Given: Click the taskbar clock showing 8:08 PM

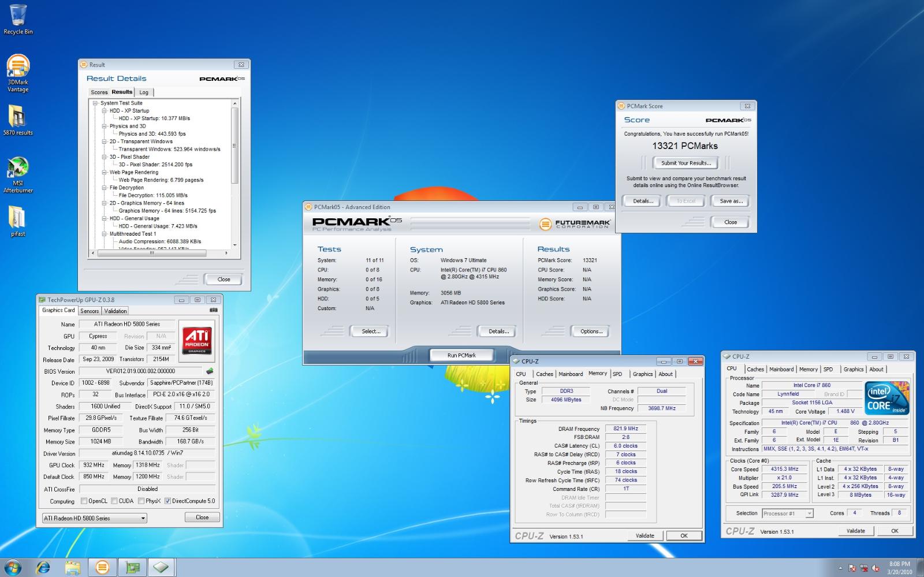Looking at the screenshot, I should pyautogui.click(x=900, y=568).
